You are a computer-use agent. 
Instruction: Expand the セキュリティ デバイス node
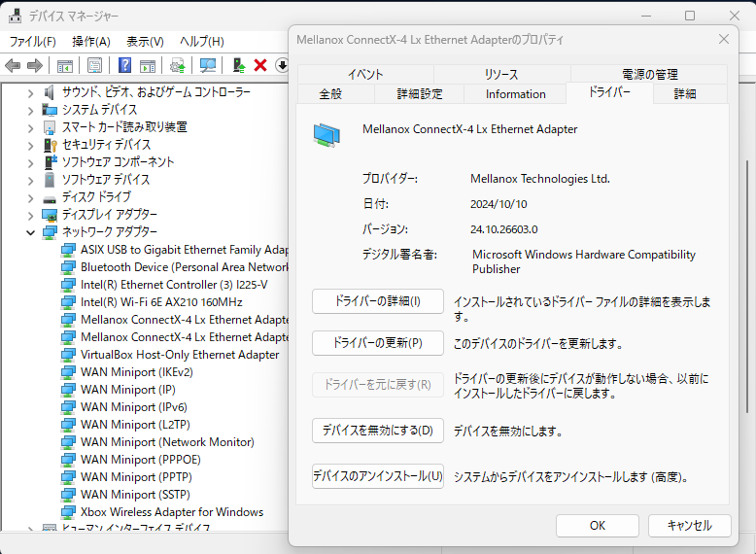point(30,145)
